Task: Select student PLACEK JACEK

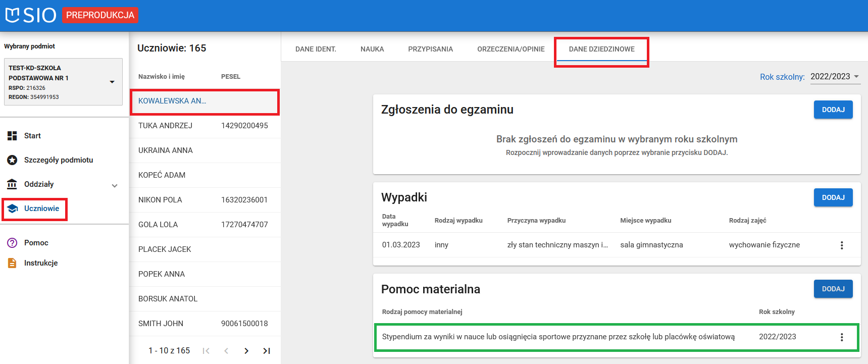Action: (x=165, y=249)
